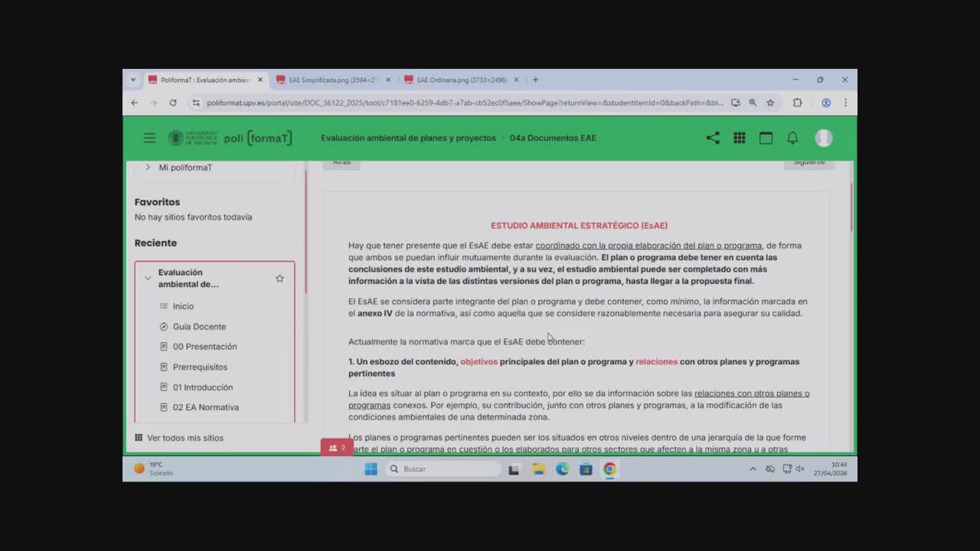Click the page content vertical scrollbar

click(x=851, y=207)
